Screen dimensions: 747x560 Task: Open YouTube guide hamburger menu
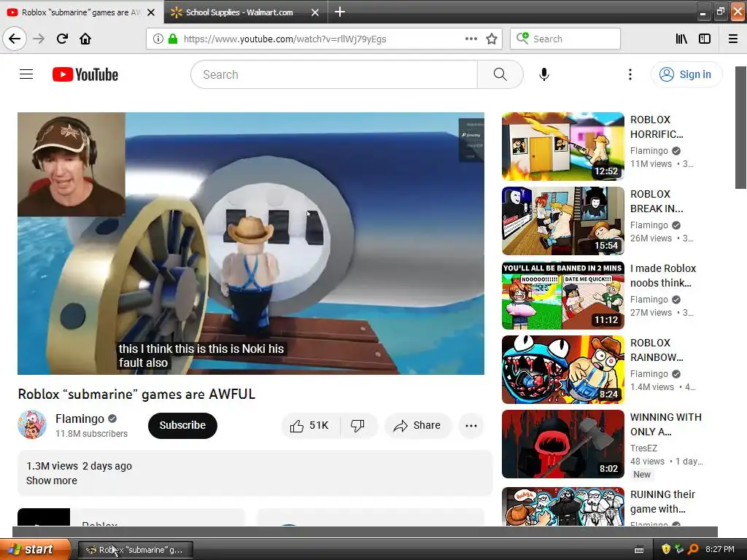(x=26, y=74)
